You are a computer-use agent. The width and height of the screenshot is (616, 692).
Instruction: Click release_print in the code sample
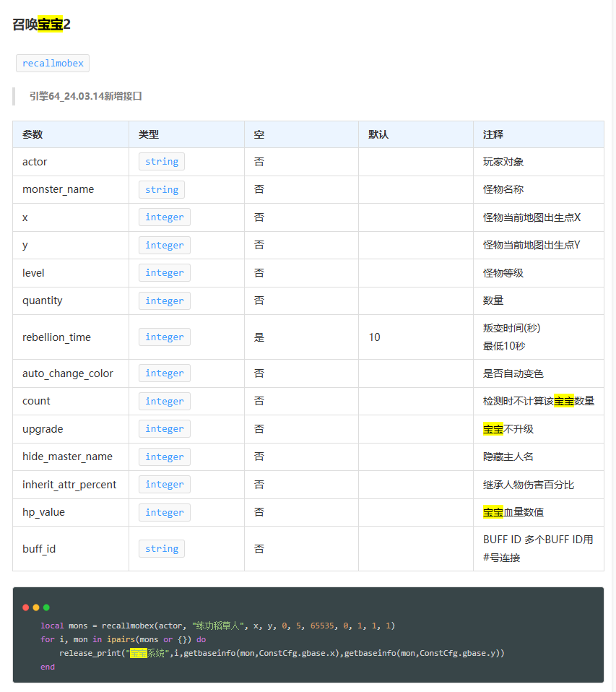click(90, 653)
